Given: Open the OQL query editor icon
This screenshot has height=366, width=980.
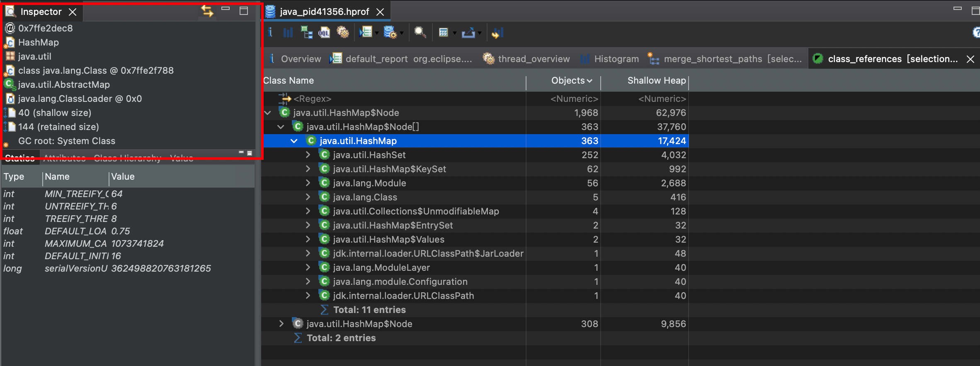Looking at the screenshot, I should [324, 32].
